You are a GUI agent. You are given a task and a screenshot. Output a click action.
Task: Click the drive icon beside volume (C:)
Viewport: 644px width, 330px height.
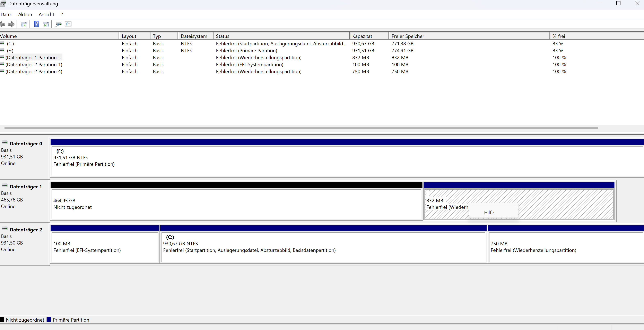tap(2, 43)
